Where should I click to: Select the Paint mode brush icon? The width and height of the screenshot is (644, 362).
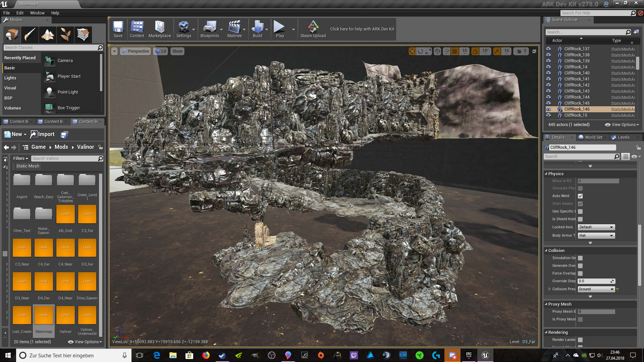(x=30, y=34)
